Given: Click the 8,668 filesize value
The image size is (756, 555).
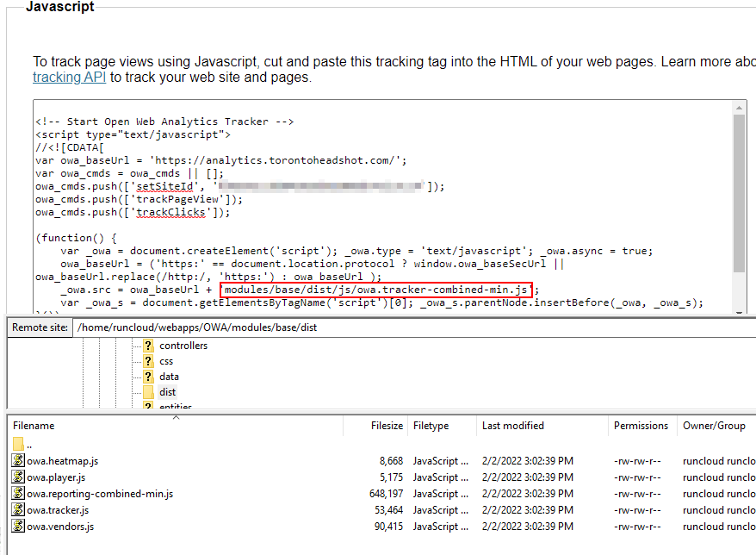Looking at the screenshot, I should pyautogui.click(x=391, y=461).
